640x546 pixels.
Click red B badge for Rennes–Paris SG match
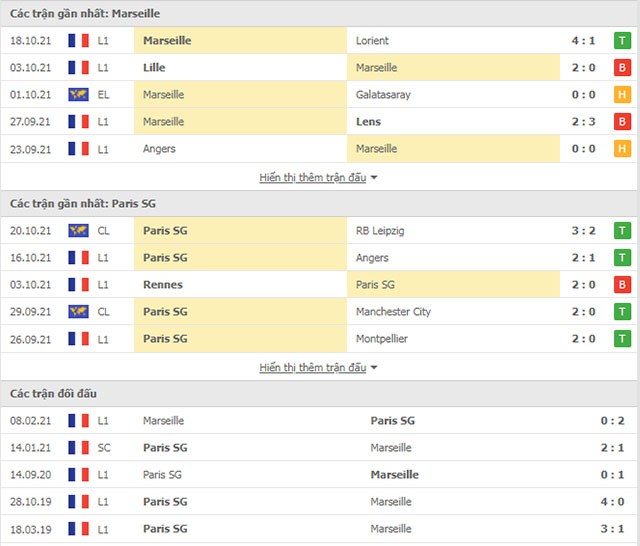tap(622, 284)
